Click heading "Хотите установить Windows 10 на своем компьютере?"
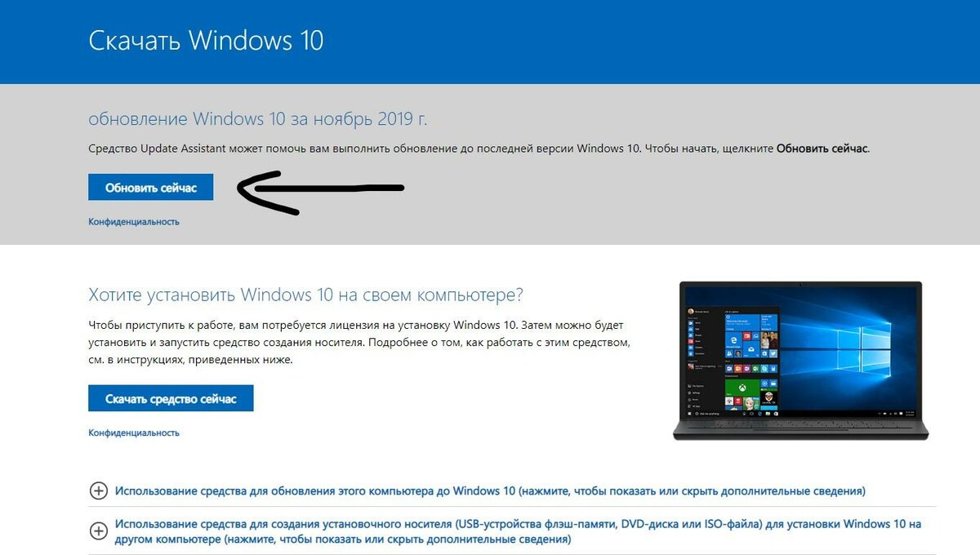The image size is (980, 555). pyautogui.click(x=305, y=294)
